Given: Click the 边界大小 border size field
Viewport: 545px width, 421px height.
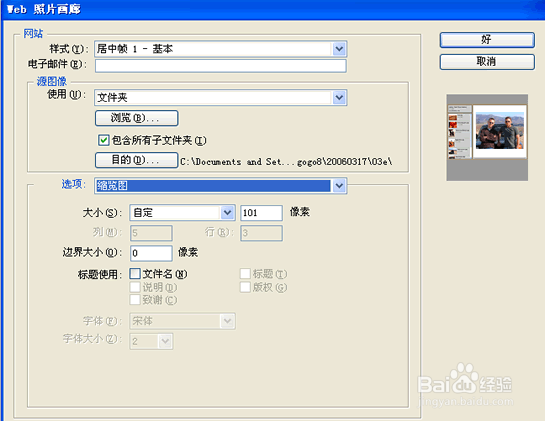Looking at the screenshot, I should click(151, 253).
